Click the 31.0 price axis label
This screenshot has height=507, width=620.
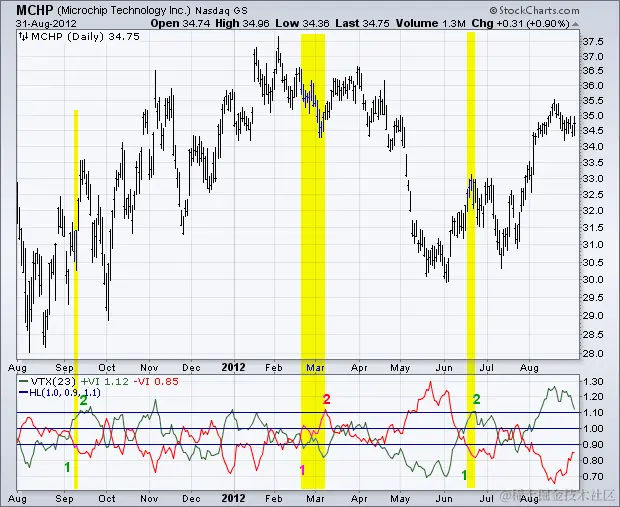(592, 245)
